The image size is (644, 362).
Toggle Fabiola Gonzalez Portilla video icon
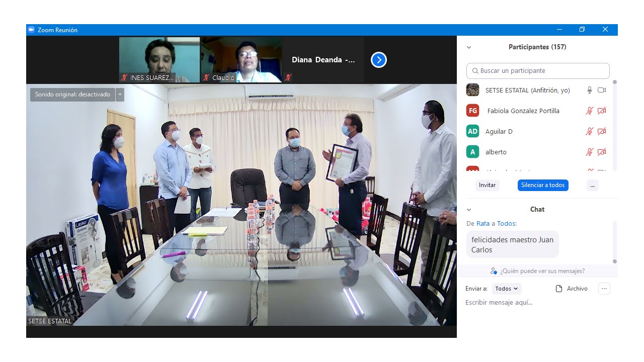pos(602,111)
